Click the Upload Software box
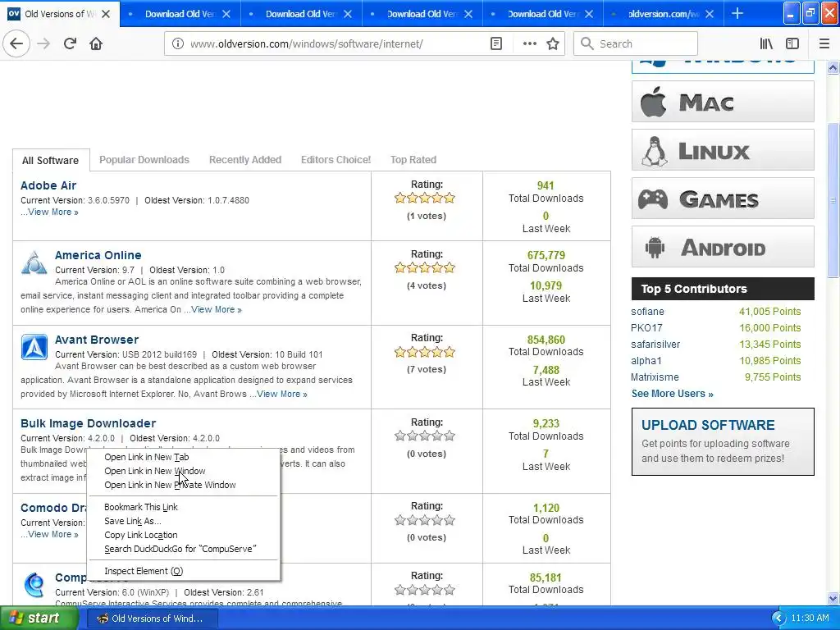Screen dimensions: 840x630 pyautogui.click(x=723, y=441)
